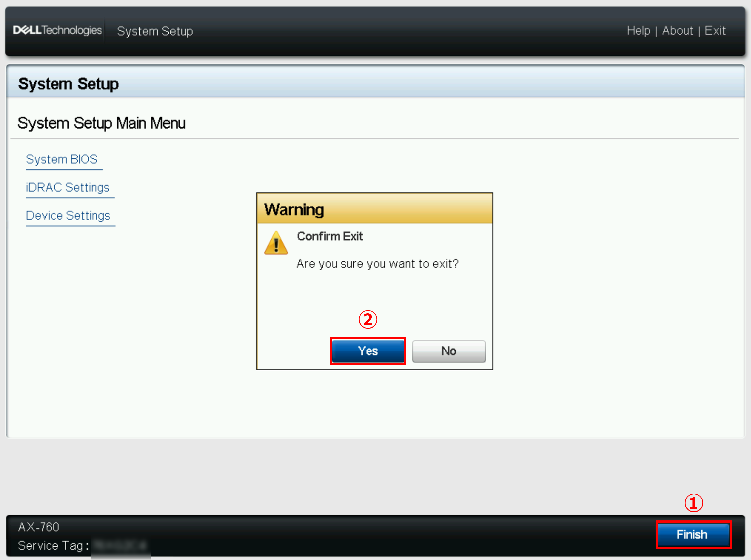Click the System Setup Main Menu heading
The image size is (751, 560).
tap(101, 123)
